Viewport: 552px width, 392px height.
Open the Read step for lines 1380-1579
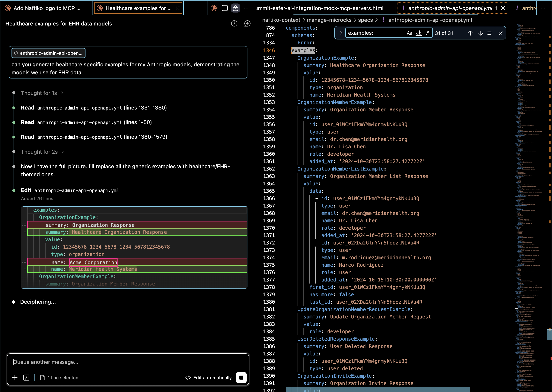[94, 137]
